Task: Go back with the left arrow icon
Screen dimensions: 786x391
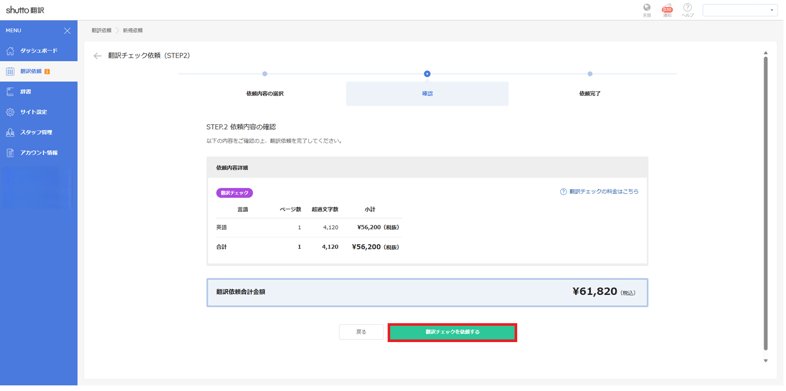Action: click(98, 56)
